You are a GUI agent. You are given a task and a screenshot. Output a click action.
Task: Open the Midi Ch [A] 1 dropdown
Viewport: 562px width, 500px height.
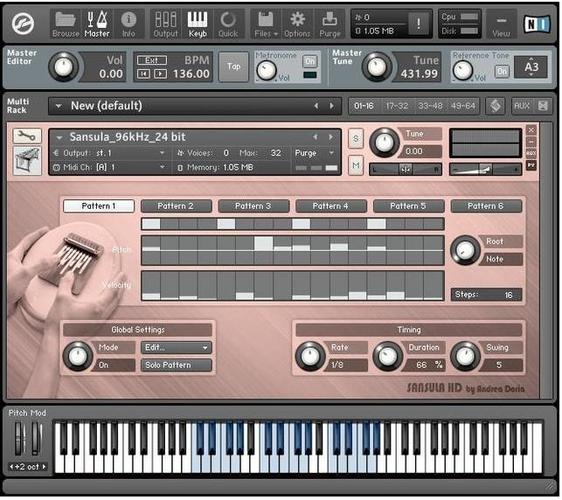(109, 167)
